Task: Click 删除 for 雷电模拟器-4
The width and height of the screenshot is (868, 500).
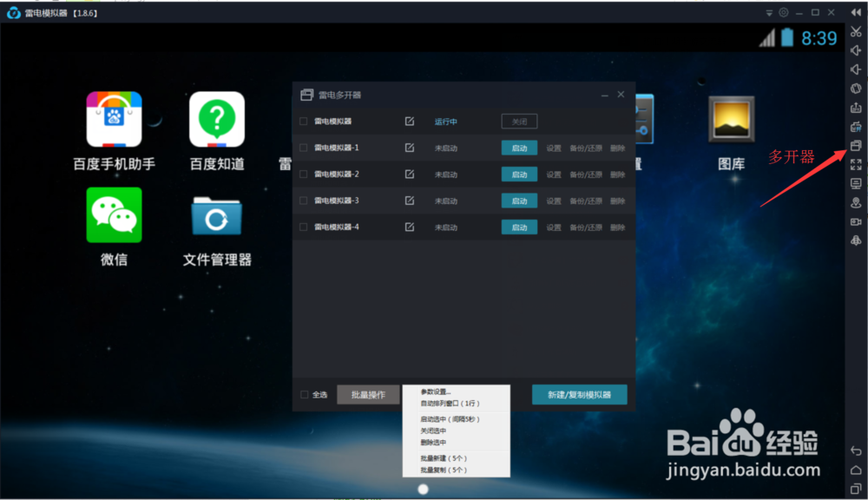Action: click(x=618, y=227)
